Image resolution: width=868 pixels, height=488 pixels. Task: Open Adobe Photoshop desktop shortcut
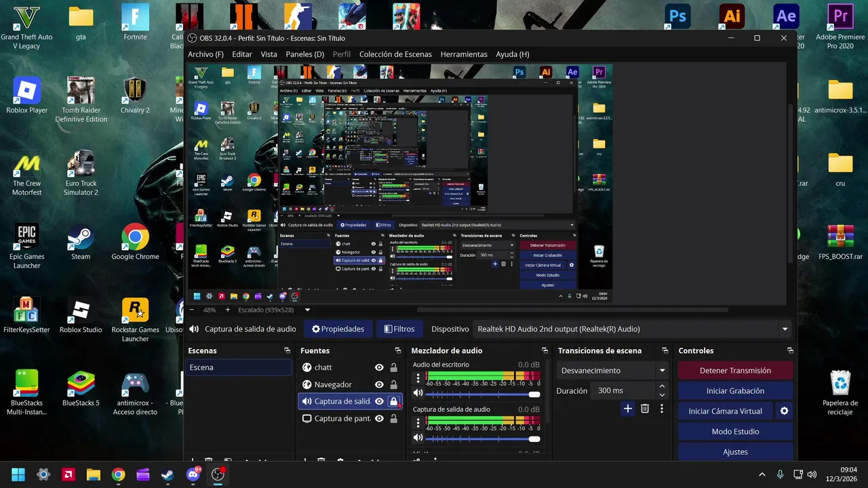click(677, 16)
